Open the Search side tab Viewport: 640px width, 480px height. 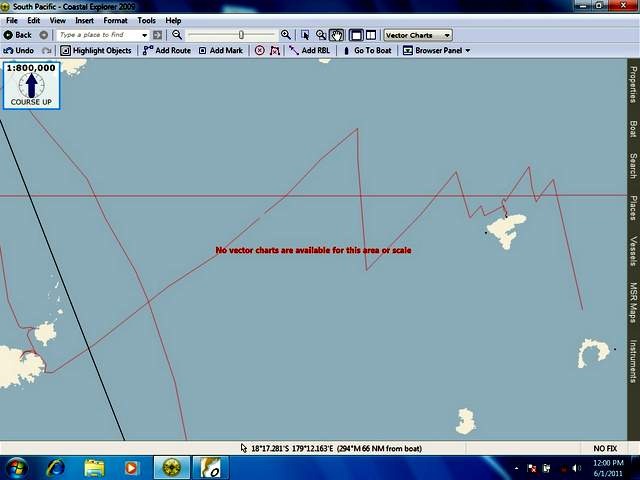(x=633, y=166)
